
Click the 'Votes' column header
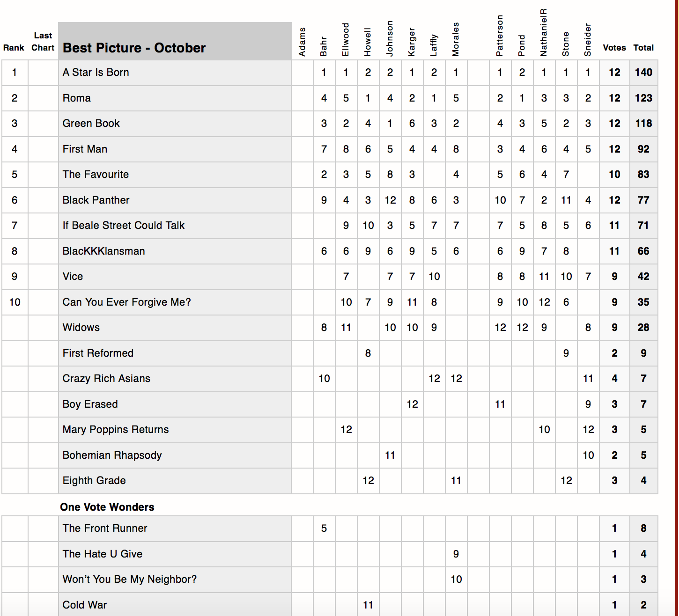pos(614,48)
